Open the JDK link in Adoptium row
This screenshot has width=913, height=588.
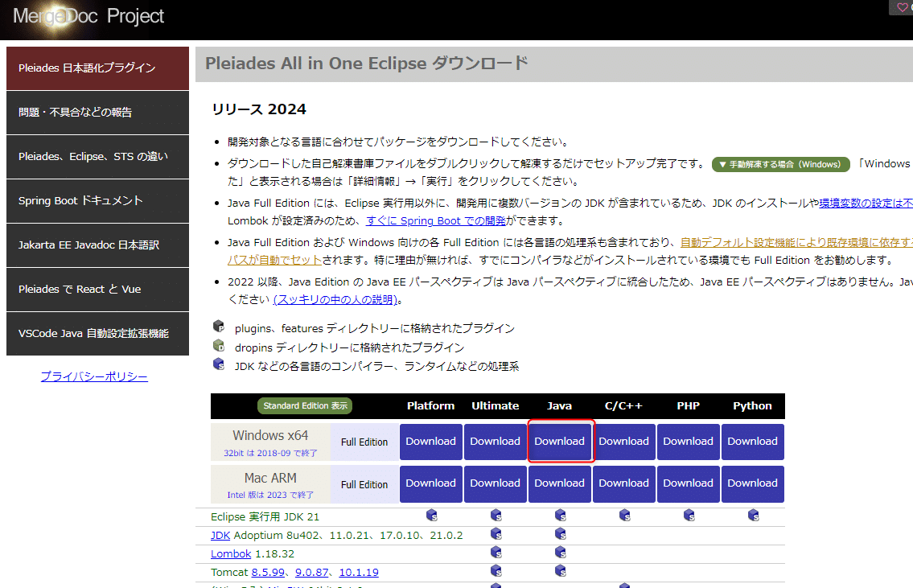click(x=220, y=535)
